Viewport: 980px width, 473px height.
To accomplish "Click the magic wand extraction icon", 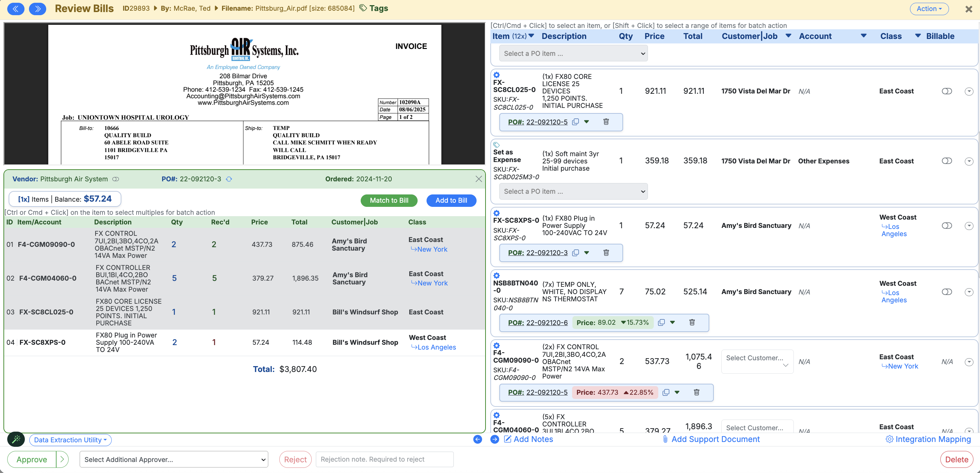I will point(16,439).
